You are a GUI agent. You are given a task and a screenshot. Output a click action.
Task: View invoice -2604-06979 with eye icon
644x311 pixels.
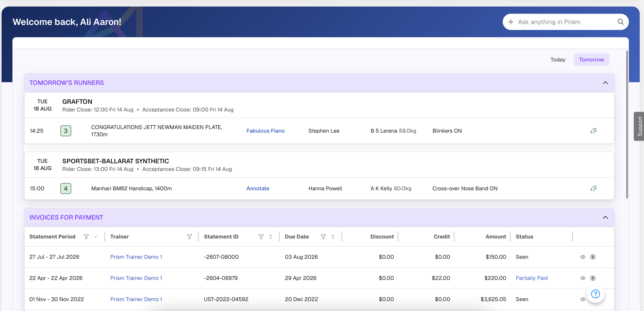click(583, 278)
